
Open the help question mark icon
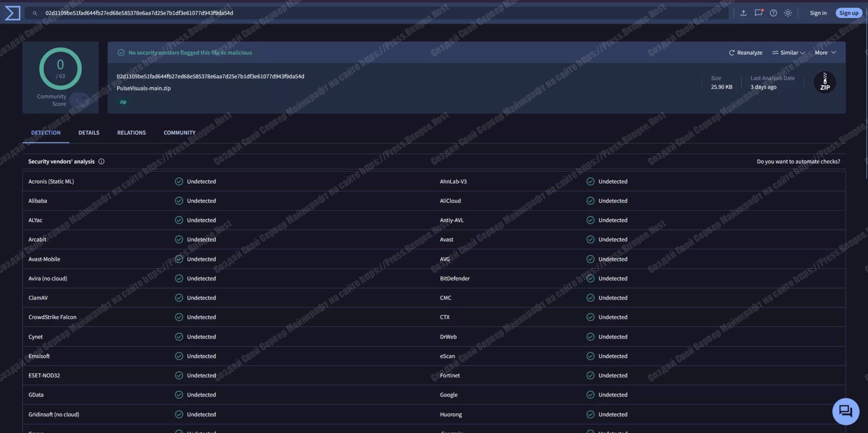(x=774, y=13)
